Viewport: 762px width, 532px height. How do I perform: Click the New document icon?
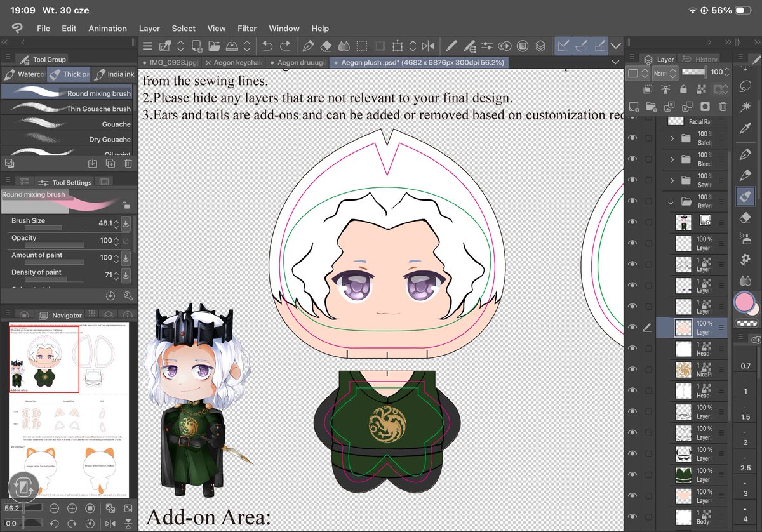point(196,46)
